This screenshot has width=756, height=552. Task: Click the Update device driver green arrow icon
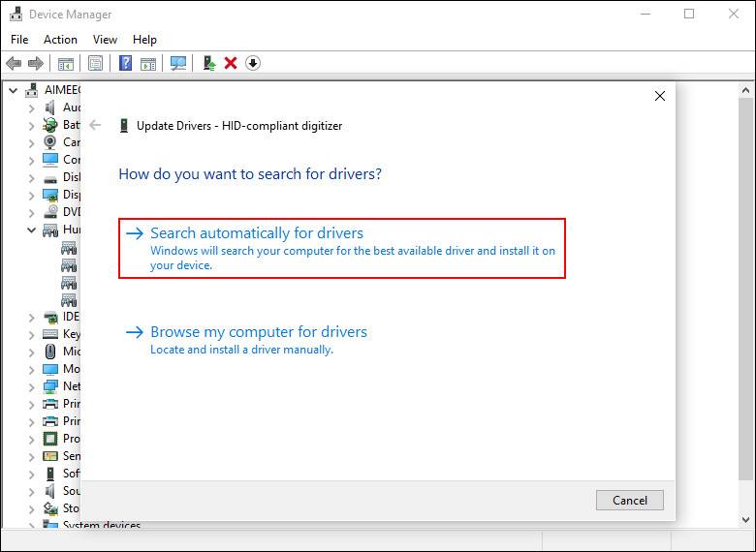tap(208, 63)
